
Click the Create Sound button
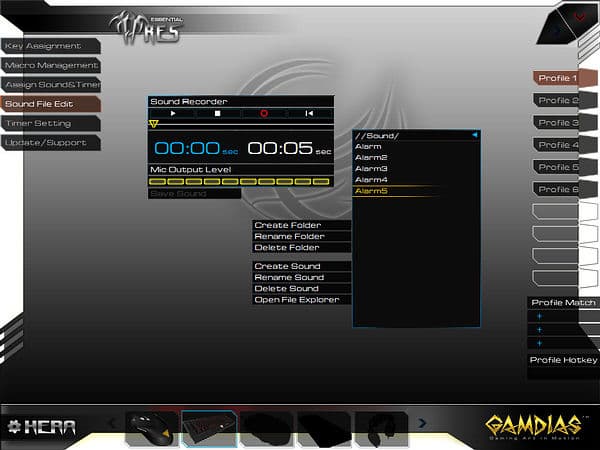(302, 266)
